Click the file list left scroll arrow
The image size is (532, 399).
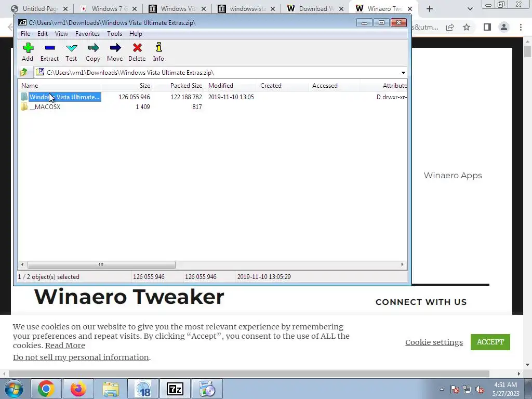(x=22, y=264)
